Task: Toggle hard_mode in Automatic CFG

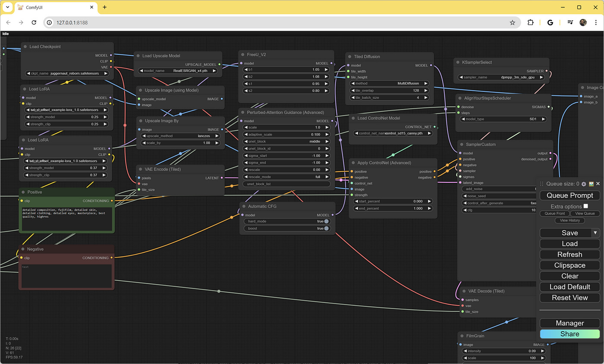Action: [287, 221]
